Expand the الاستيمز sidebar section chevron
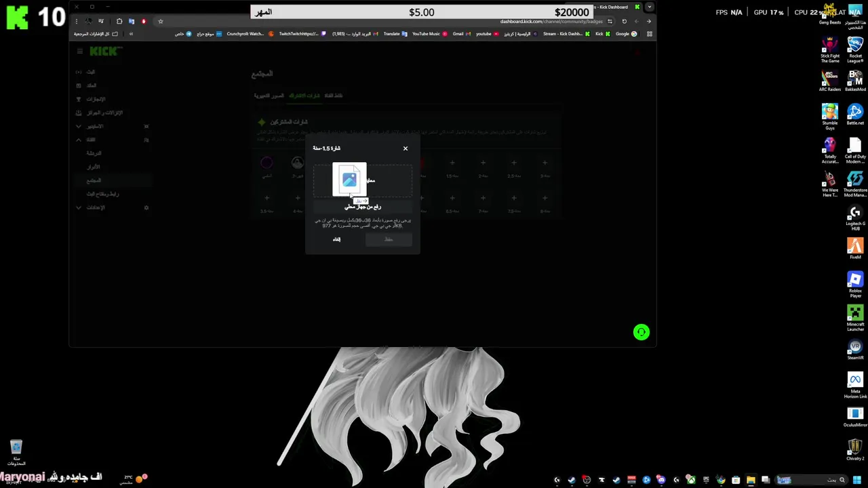Screen dimensions: 868x488 79,126
